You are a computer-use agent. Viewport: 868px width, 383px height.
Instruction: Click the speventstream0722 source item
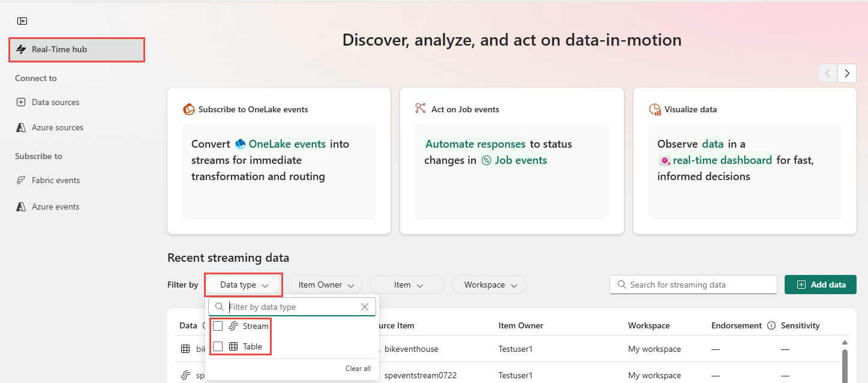421,375
